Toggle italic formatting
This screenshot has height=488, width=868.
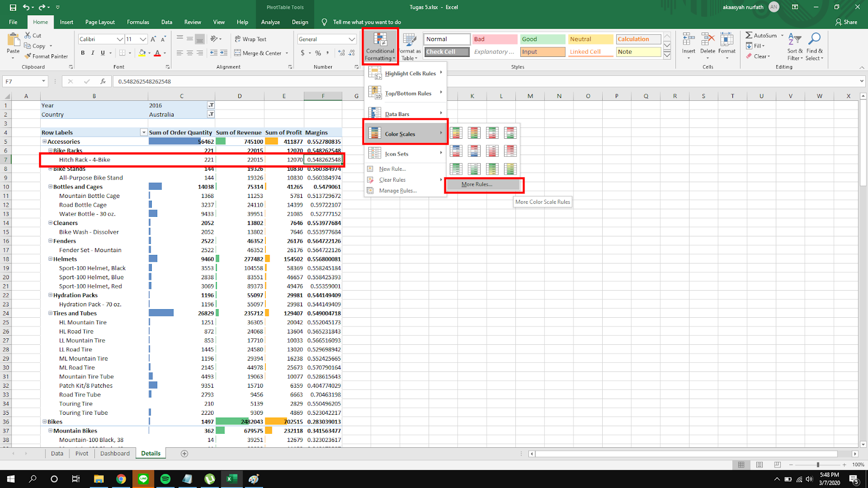coord(93,53)
